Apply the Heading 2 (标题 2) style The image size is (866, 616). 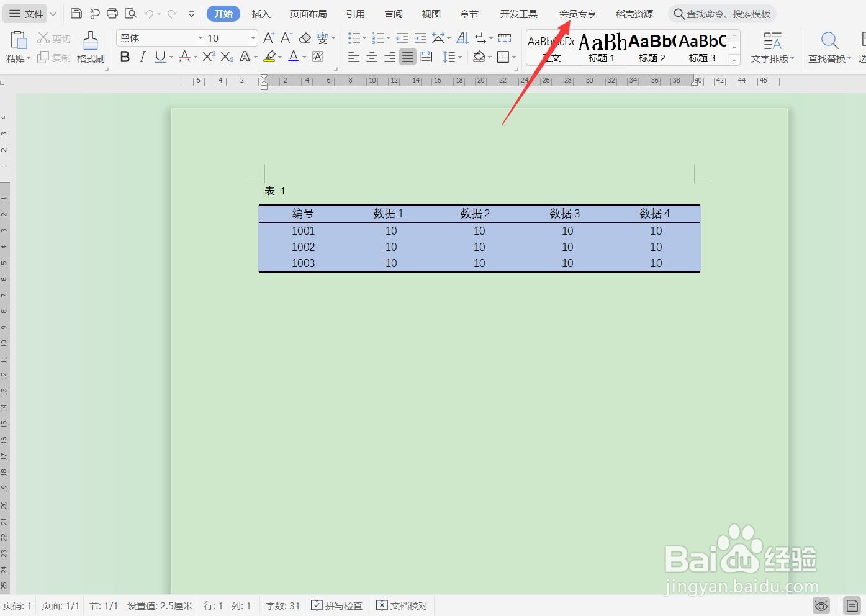click(652, 48)
